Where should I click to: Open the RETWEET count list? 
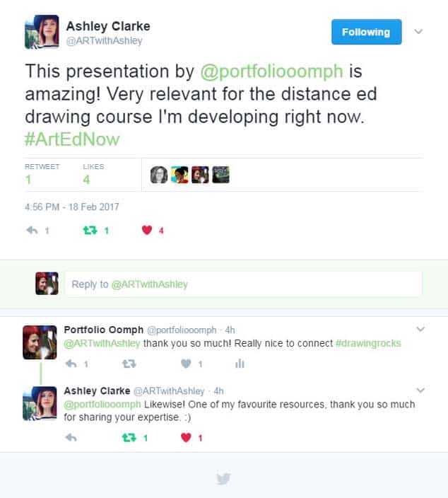pos(42,174)
